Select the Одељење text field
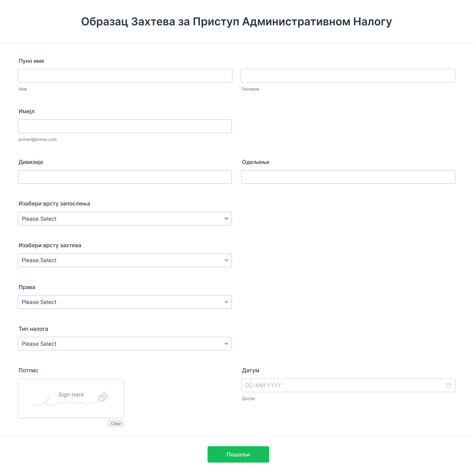This screenshot has width=473, height=476. (x=348, y=177)
